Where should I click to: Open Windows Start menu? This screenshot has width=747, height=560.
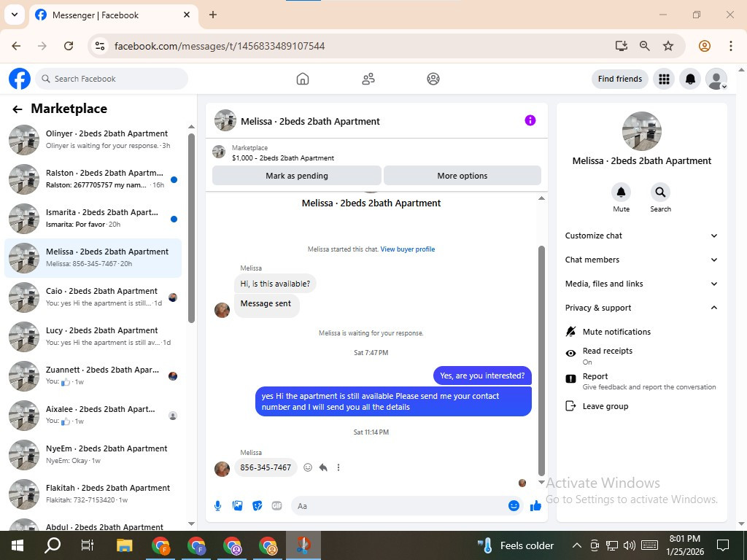click(x=18, y=545)
